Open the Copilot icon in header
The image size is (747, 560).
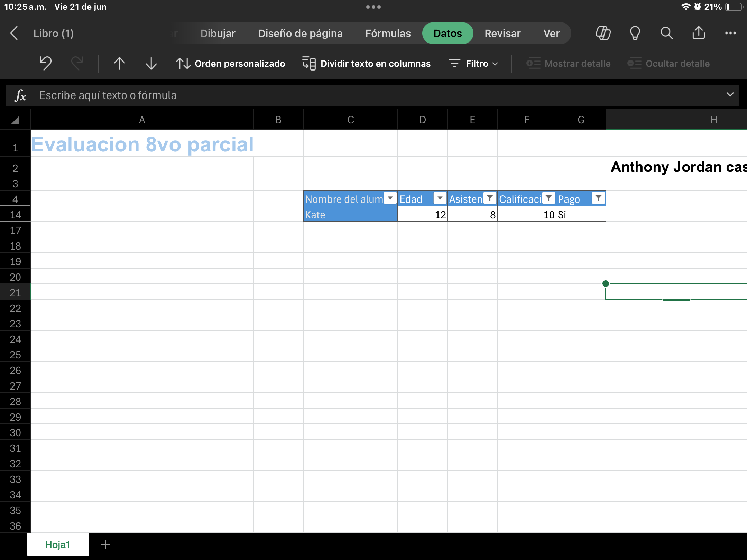(603, 33)
